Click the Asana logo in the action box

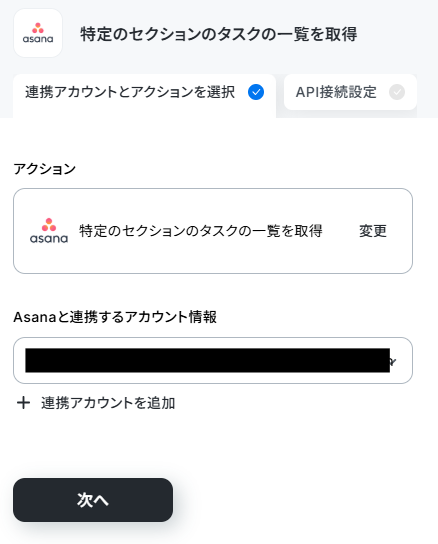(49, 231)
